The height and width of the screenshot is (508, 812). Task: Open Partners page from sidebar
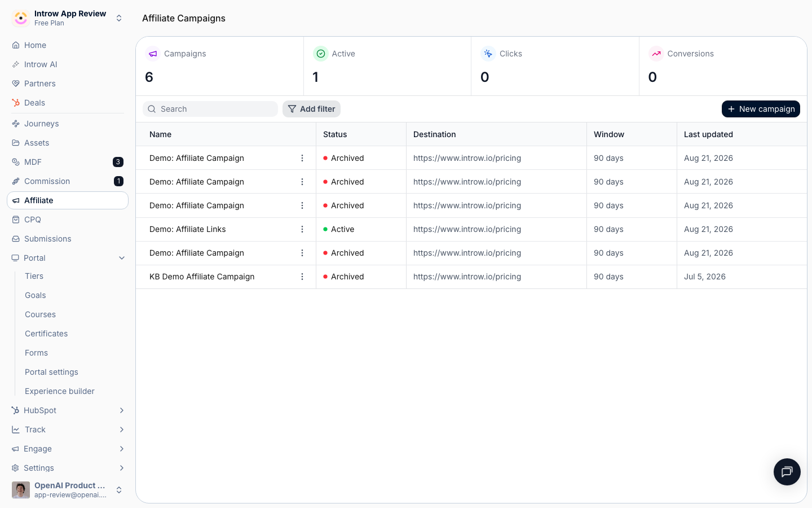tap(68, 84)
